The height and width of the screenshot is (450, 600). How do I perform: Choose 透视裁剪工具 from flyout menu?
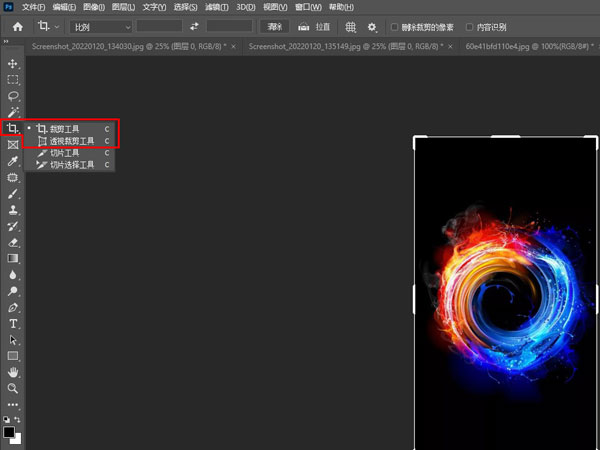click(x=72, y=141)
